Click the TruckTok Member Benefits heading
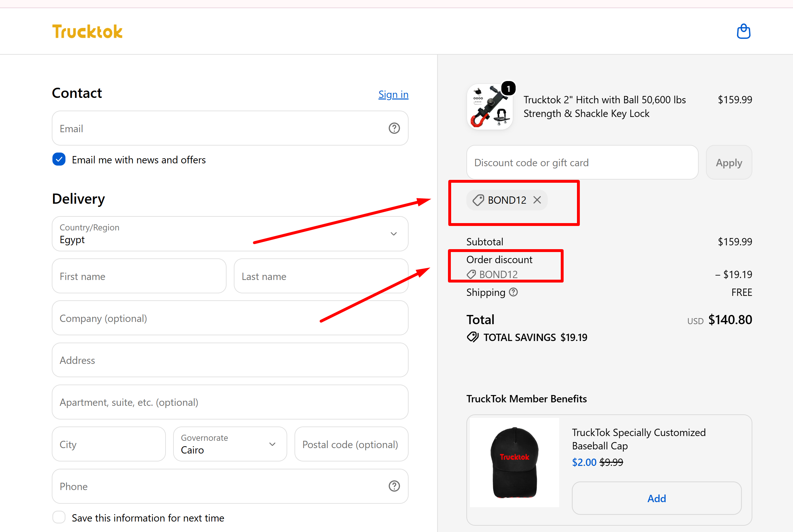793x532 pixels. pos(526,399)
